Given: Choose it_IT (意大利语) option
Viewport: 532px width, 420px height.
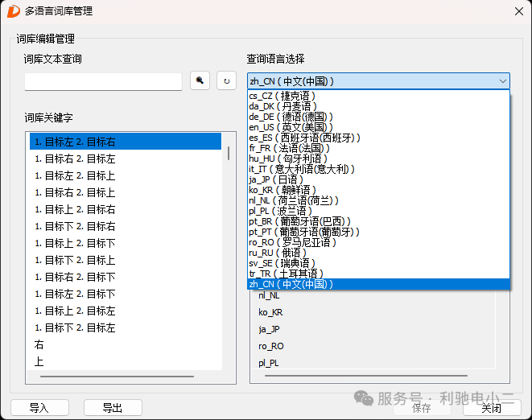Looking at the screenshot, I should 378,169.
